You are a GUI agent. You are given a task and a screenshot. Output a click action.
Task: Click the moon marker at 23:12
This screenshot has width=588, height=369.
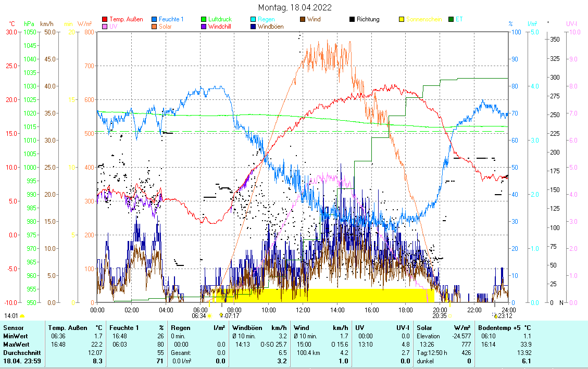495,315
